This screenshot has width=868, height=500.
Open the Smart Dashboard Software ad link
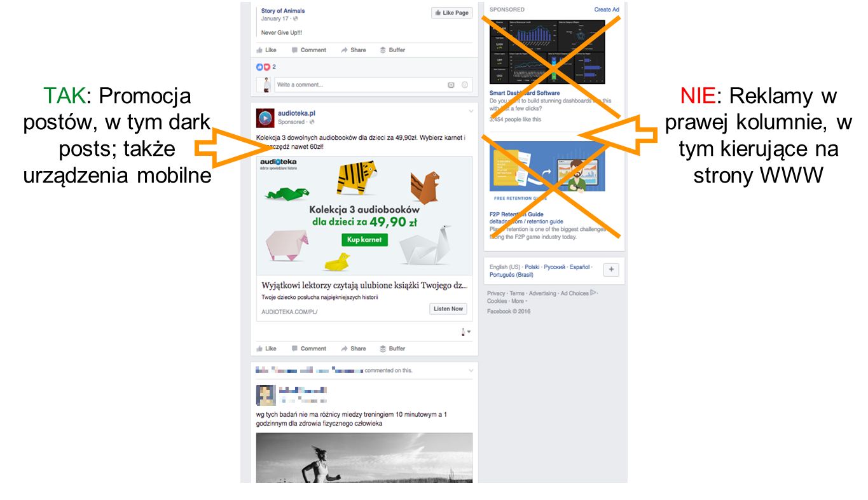[x=525, y=93]
